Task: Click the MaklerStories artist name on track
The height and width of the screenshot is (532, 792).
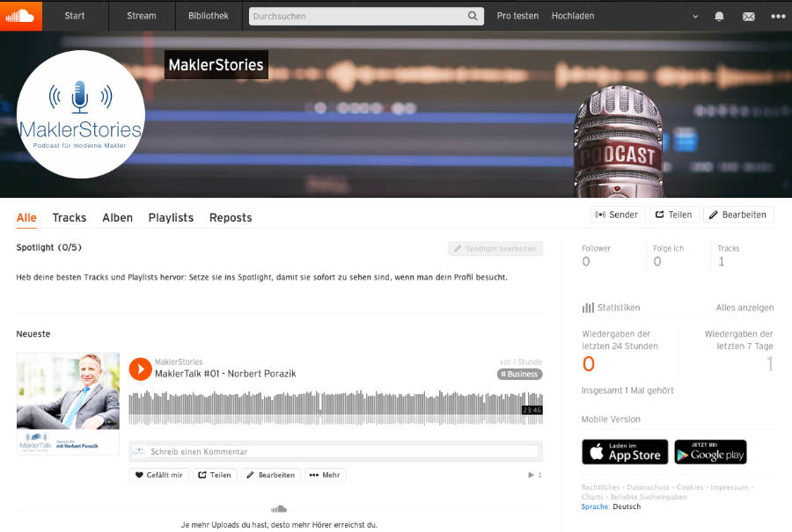Action: click(x=179, y=362)
